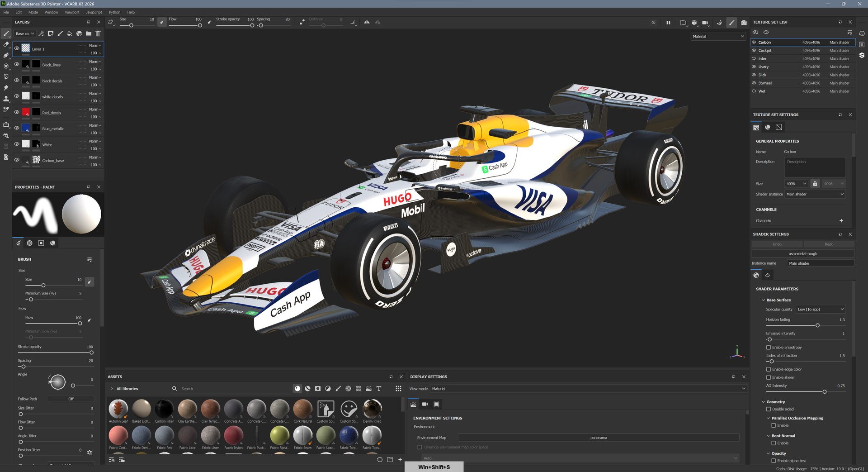Open the Help menu
Screen dimensions: 868x472
pos(131,12)
